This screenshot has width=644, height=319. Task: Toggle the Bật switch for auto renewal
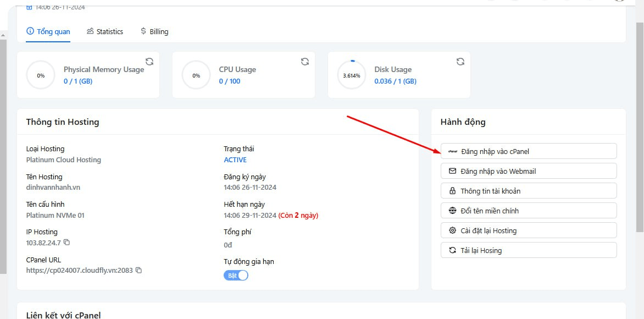pos(236,275)
